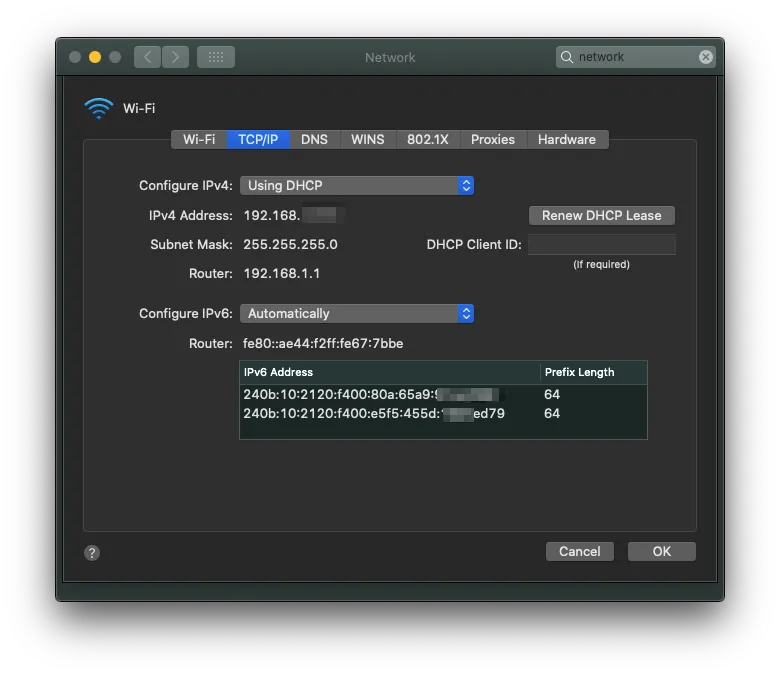The image size is (780, 675).
Task: Click the Prefix Length column header
Action: click(x=592, y=372)
